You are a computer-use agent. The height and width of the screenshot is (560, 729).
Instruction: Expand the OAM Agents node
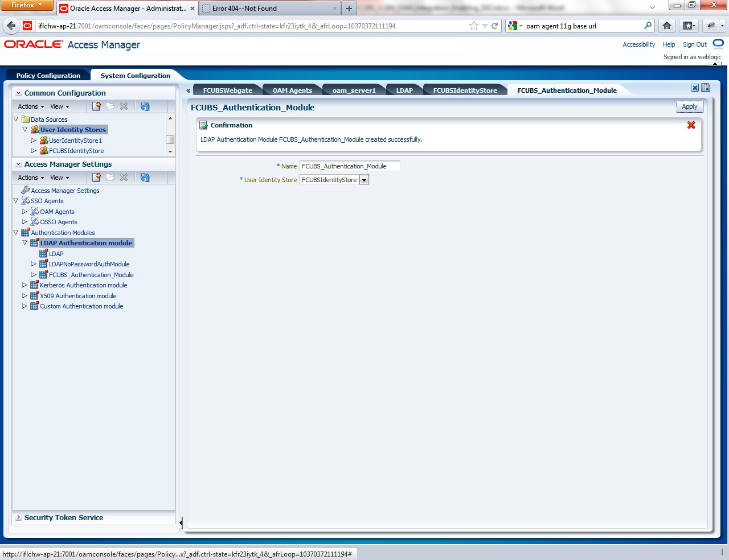[24, 211]
